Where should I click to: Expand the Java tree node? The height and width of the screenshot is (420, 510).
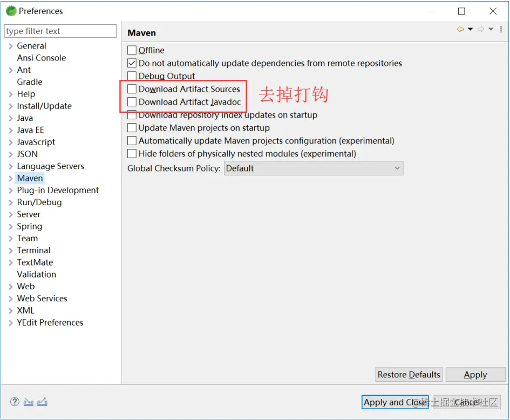pyautogui.click(x=11, y=118)
